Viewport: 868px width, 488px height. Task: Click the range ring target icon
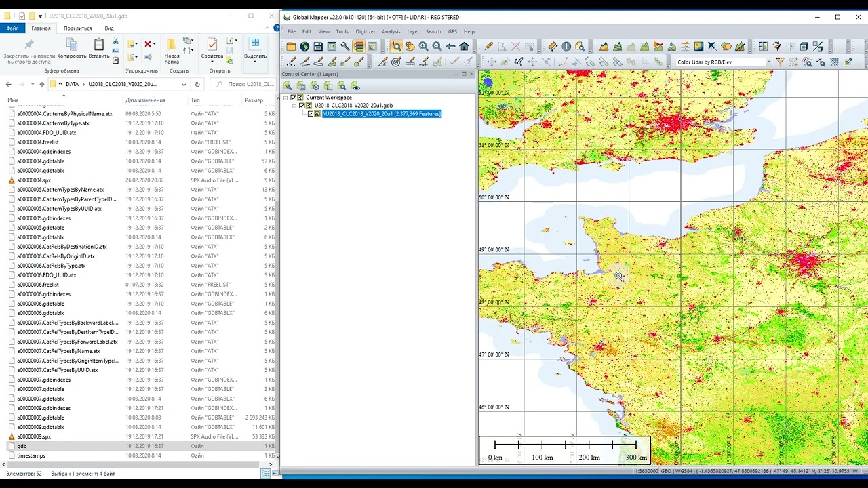pyautogui.click(x=396, y=62)
